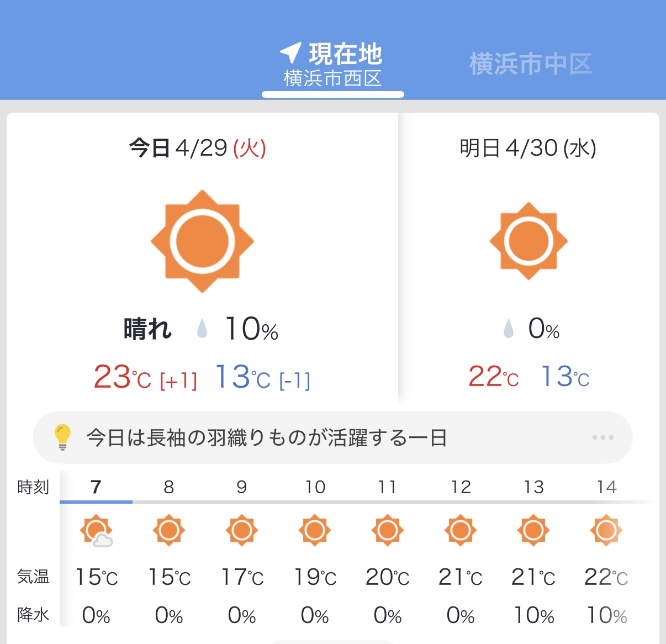Tap tomorrow's sunny weather icon
This screenshot has height=644, width=666.
(528, 241)
